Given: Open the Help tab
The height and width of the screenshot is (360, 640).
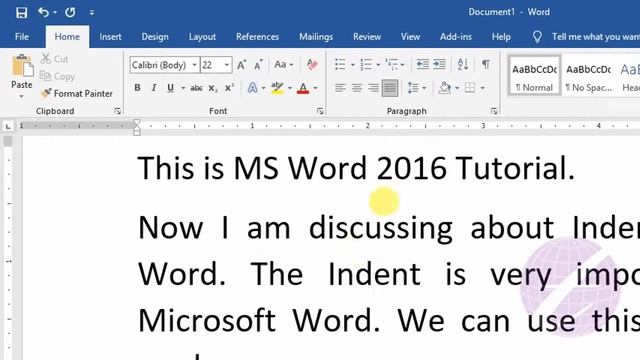Looking at the screenshot, I should tap(501, 37).
